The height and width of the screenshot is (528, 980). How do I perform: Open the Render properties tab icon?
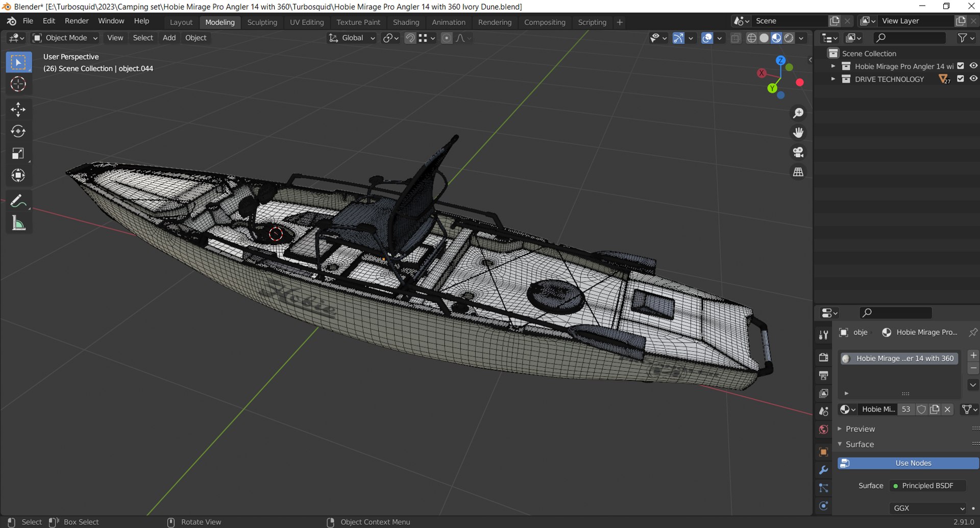coord(823,357)
